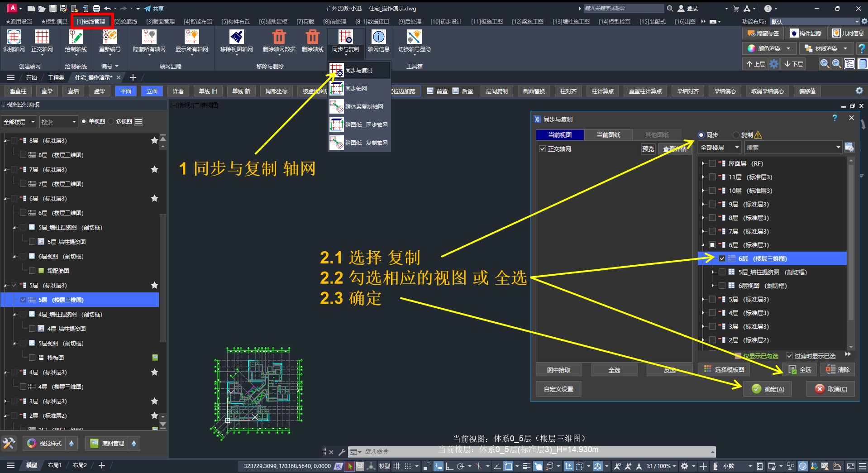Viewport: 868px width, 473px height.
Task: Click the 自定义设置 button
Action: coord(558,389)
